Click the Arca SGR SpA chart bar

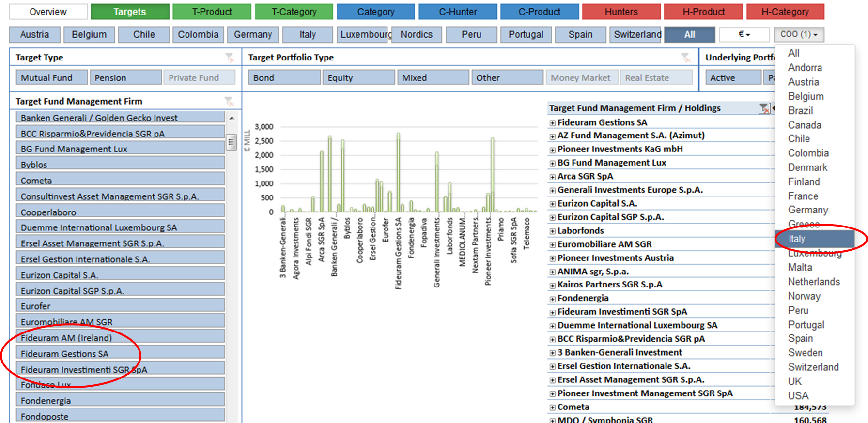(322, 181)
